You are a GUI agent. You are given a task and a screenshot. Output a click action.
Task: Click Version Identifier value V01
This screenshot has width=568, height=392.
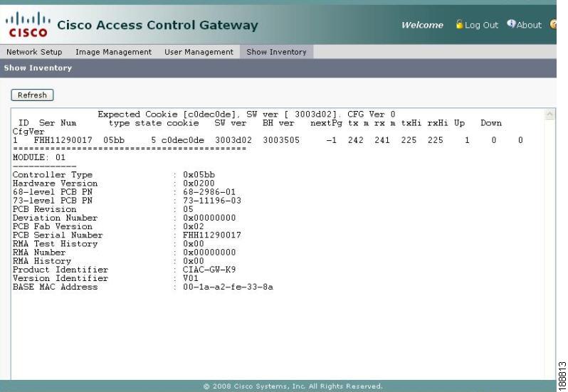(191, 278)
